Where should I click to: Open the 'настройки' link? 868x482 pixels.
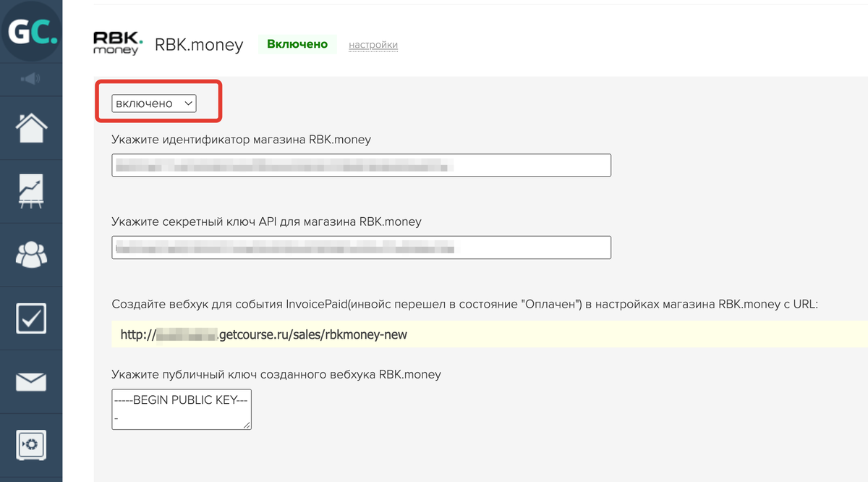(373, 45)
